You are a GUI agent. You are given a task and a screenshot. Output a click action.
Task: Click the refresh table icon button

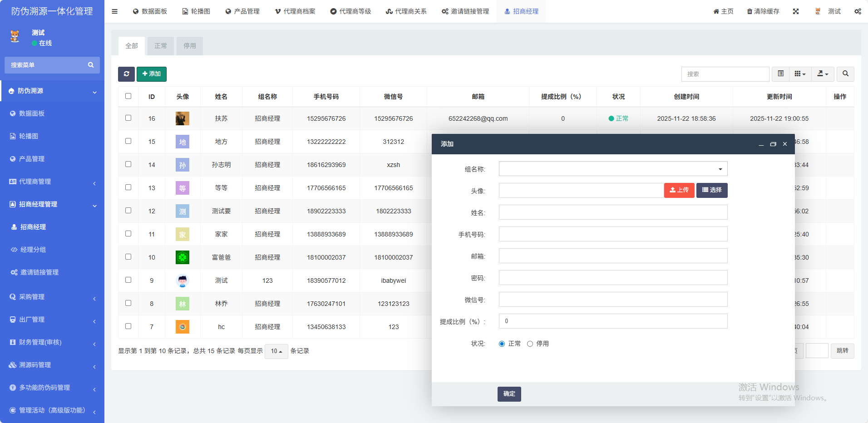[126, 74]
